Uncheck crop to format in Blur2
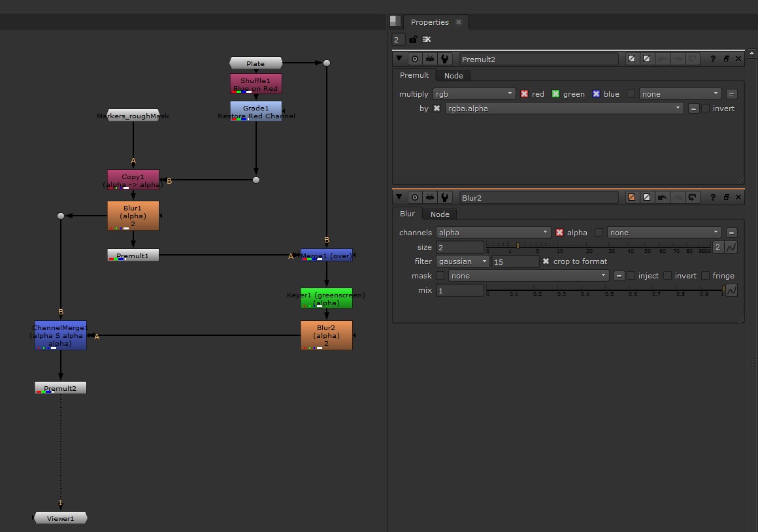Image resolution: width=758 pixels, height=532 pixels. (546, 261)
